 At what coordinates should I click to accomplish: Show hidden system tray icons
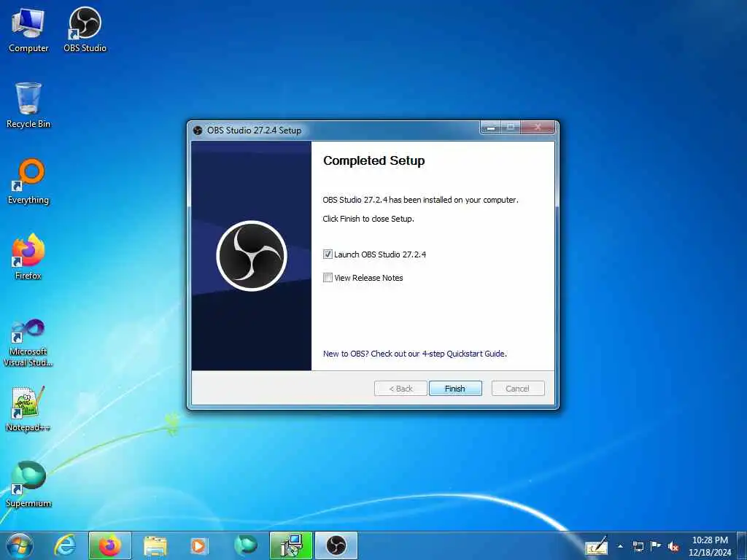tap(620, 546)
